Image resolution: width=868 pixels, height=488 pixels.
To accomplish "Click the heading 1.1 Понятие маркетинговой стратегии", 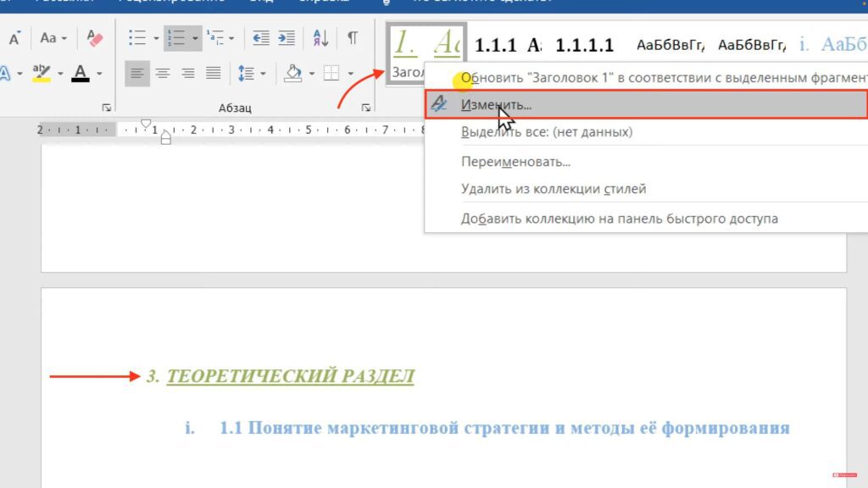I will click(504, 428).
